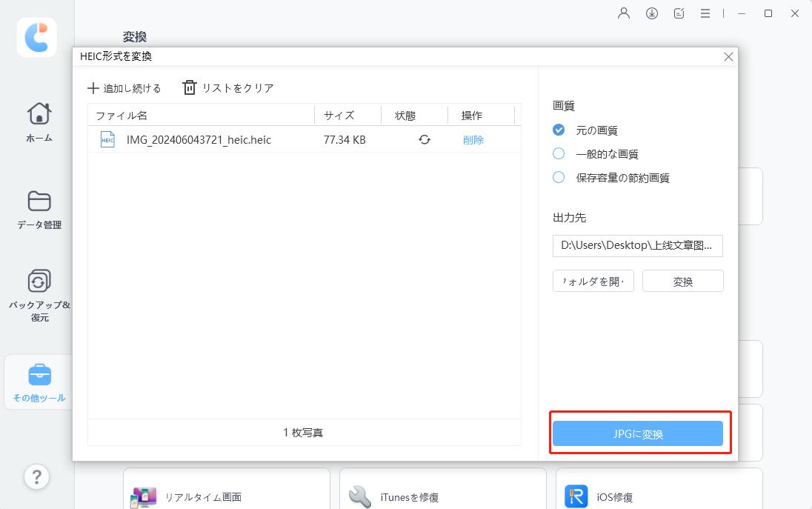Open the help question mark icon
The image size is (812, 509).
pos(36,477)
